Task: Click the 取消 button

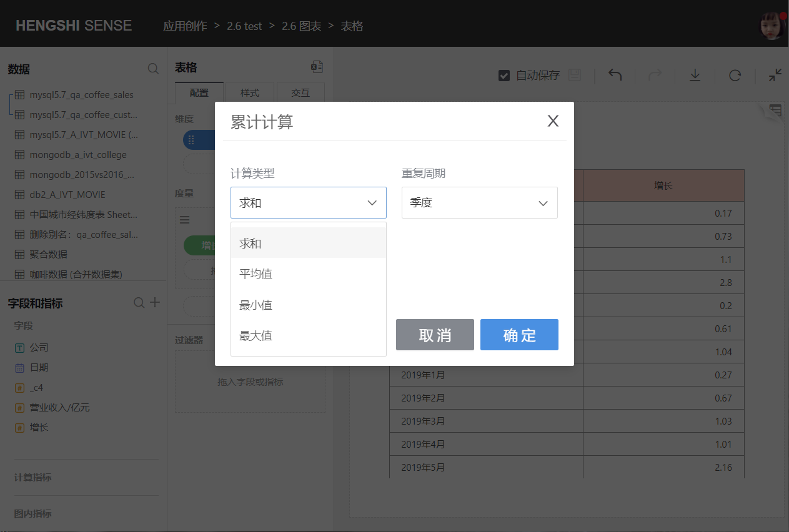Action: pyautogui.click(x=435, y=335)
